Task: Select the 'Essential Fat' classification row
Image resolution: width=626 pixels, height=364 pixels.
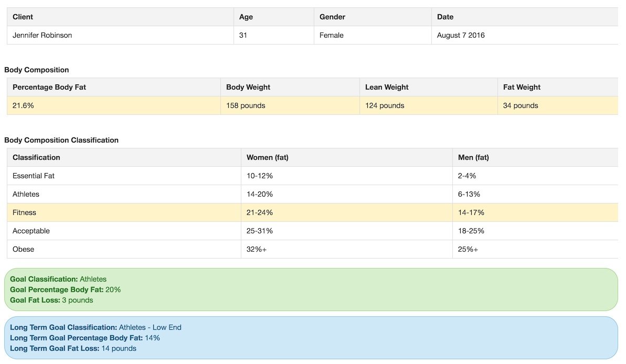Action: 313,176
